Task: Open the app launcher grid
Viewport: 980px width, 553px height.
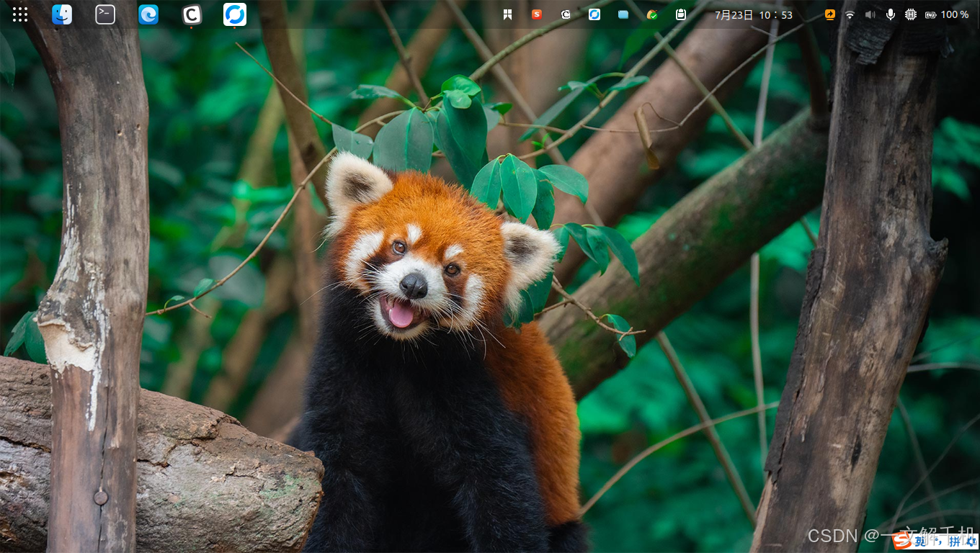Action: [x=19, y=14]
